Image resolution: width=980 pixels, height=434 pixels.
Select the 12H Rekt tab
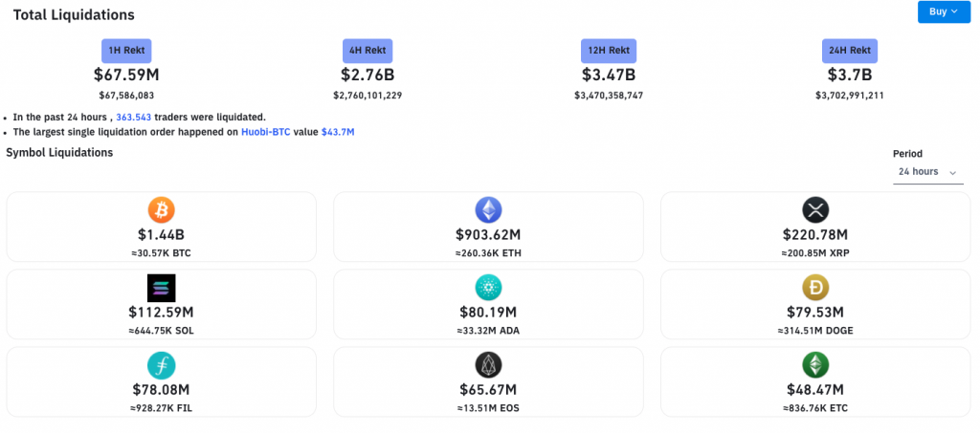coord(609,51)
